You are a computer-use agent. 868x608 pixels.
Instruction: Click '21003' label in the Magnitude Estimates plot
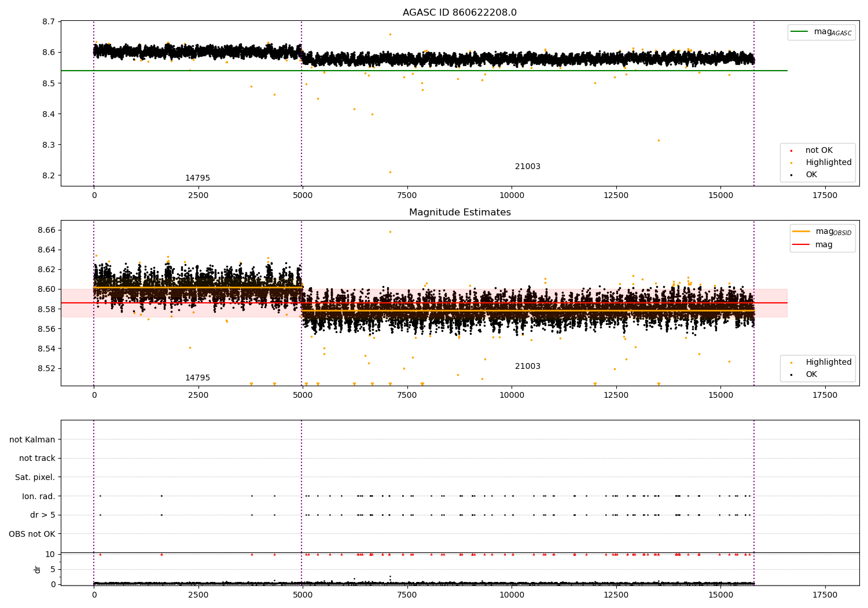(x=528, y=367)
